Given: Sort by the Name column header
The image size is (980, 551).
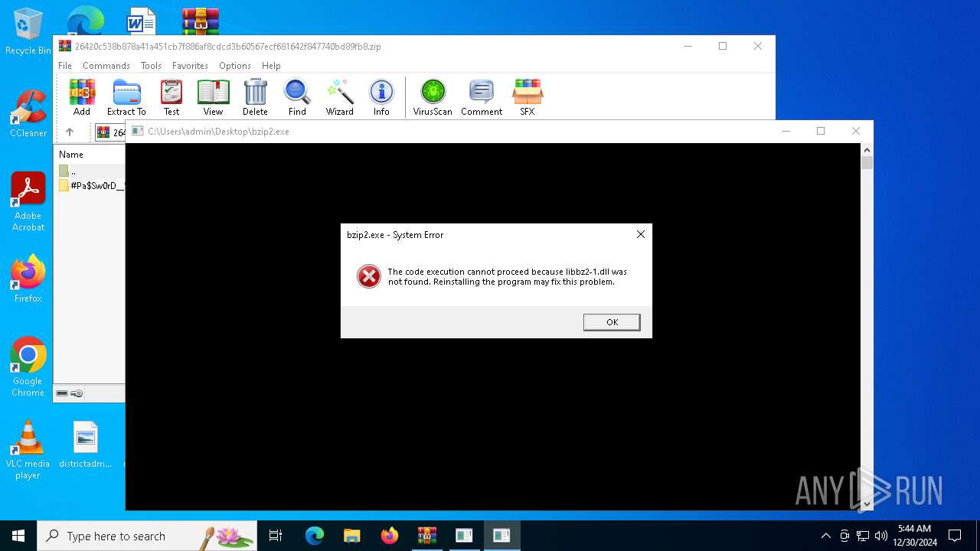Looking at the screenshot, I should 71,155.
